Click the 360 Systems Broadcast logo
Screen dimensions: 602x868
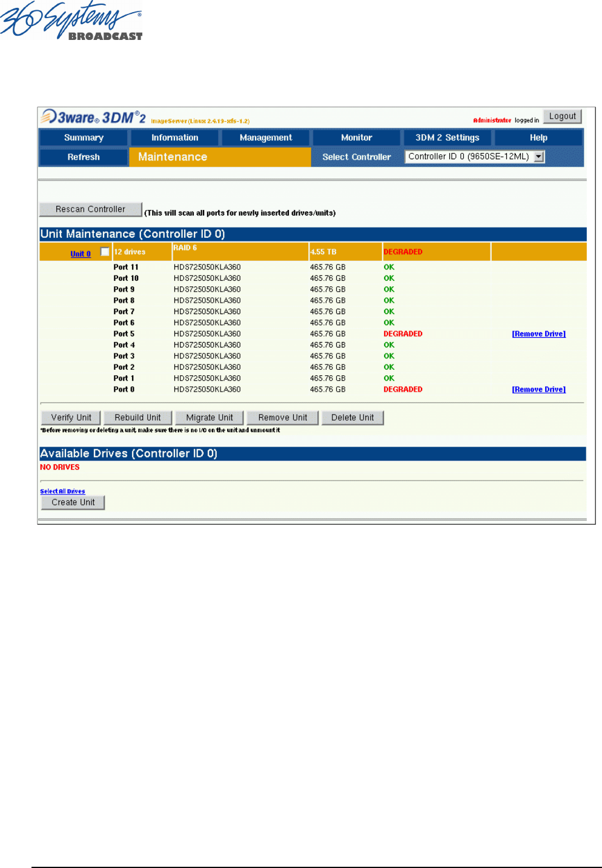click(71, 22)
